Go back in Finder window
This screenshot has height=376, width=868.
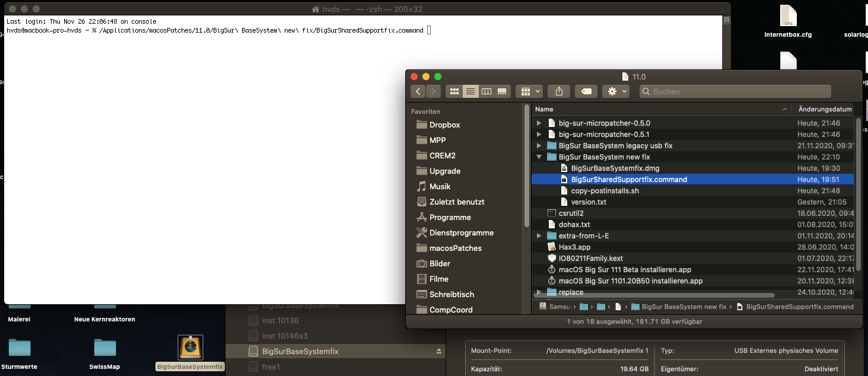coord(418,91)
